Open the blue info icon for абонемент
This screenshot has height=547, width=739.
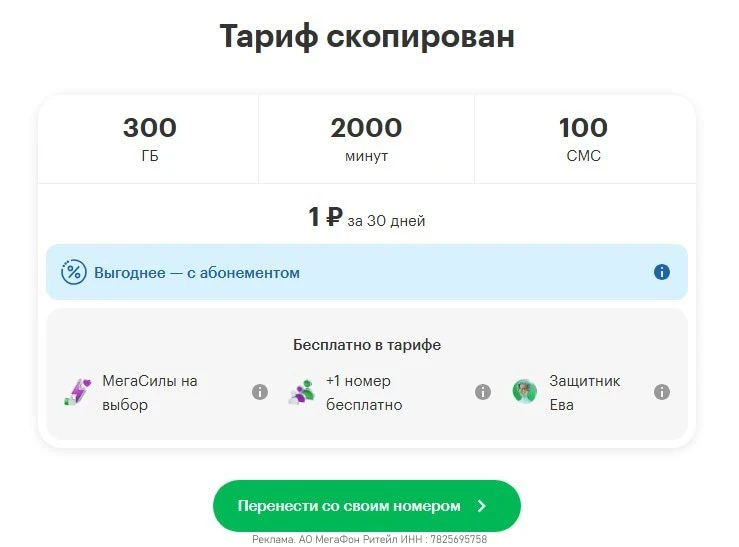coord(661,272)
